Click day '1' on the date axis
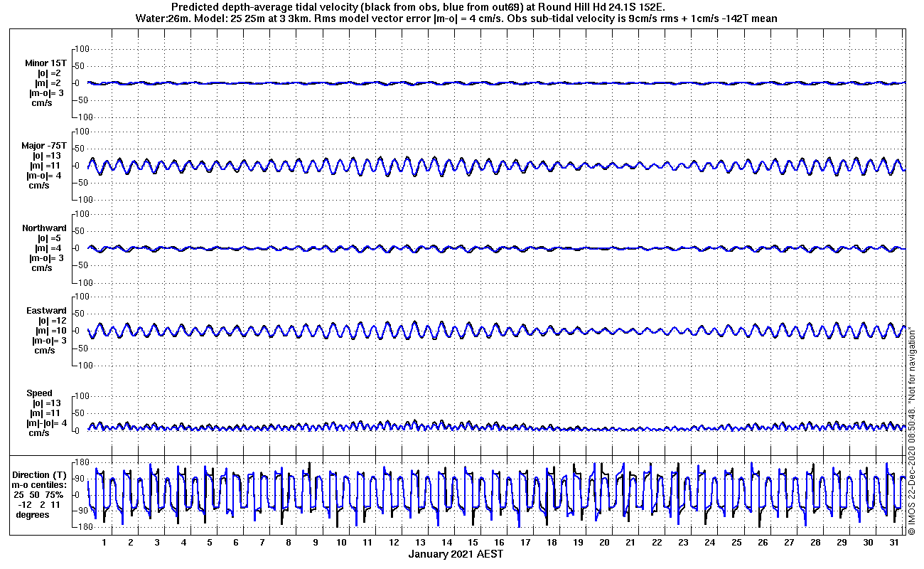The width and height of the screenshot is (924, 569). click(104, 543)
